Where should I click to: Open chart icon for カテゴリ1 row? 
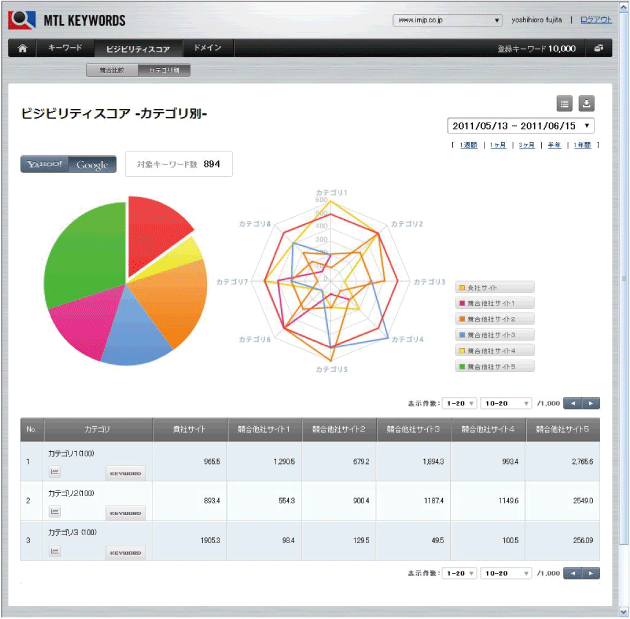[56, 470]
